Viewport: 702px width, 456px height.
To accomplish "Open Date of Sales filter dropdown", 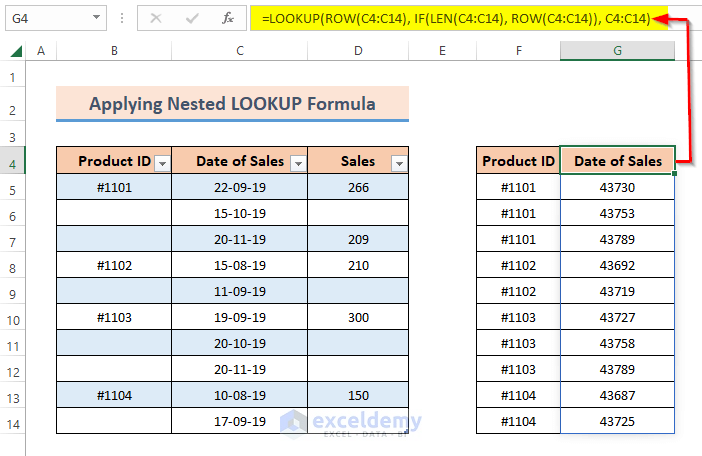I will click(298, 164).
